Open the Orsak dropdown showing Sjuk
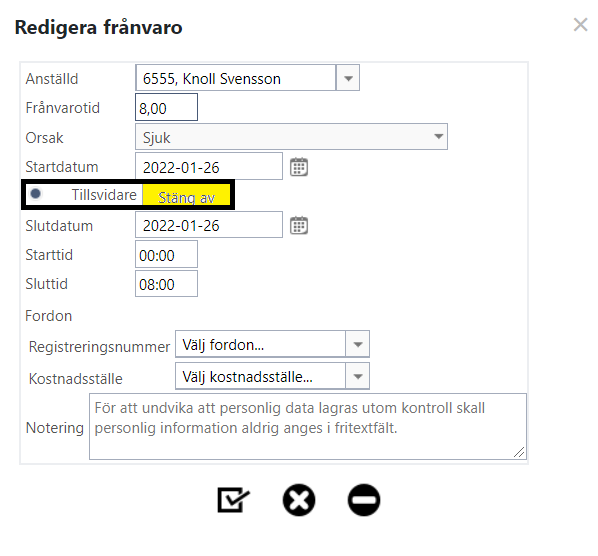 coord(291,137)
